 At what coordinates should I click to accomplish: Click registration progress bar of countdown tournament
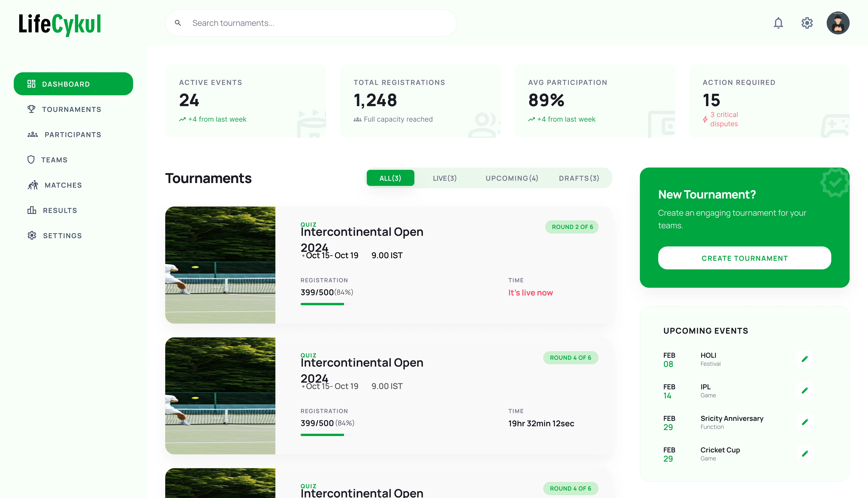(326, 435)
